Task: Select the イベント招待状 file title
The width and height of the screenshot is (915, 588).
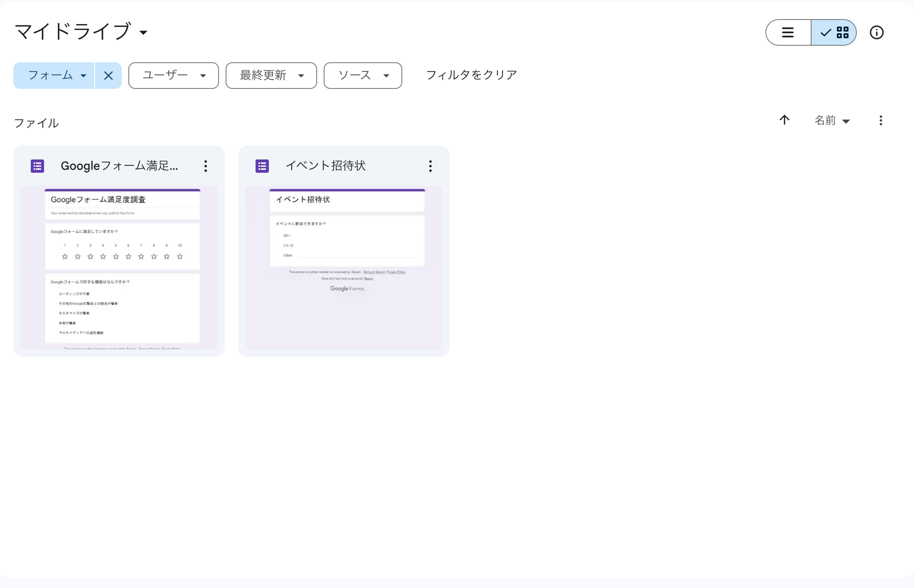Action: (x=326, y=166)
